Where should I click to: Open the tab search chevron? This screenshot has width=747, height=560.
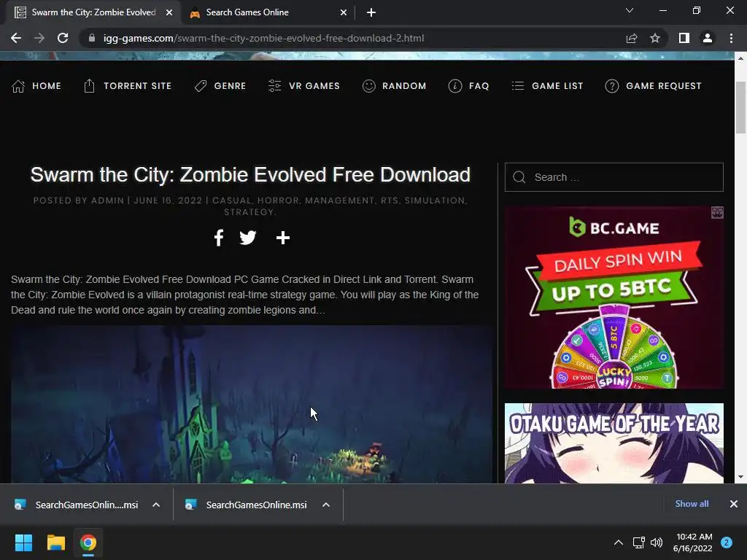click(630, 10)
